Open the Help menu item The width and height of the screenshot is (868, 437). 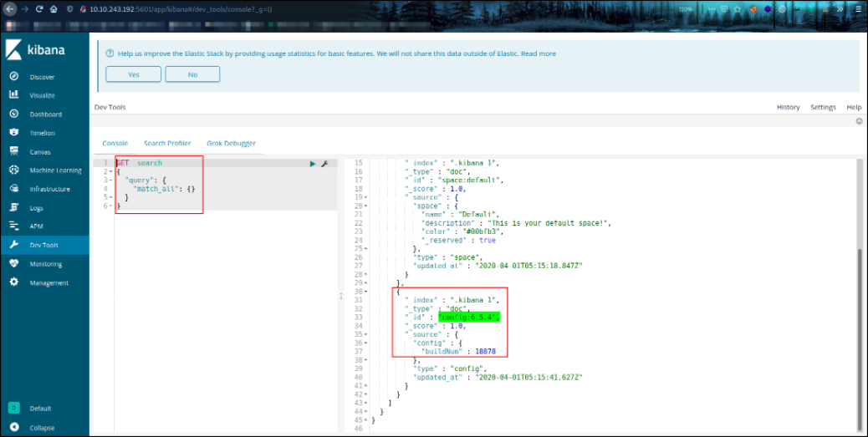click(854, 107)
